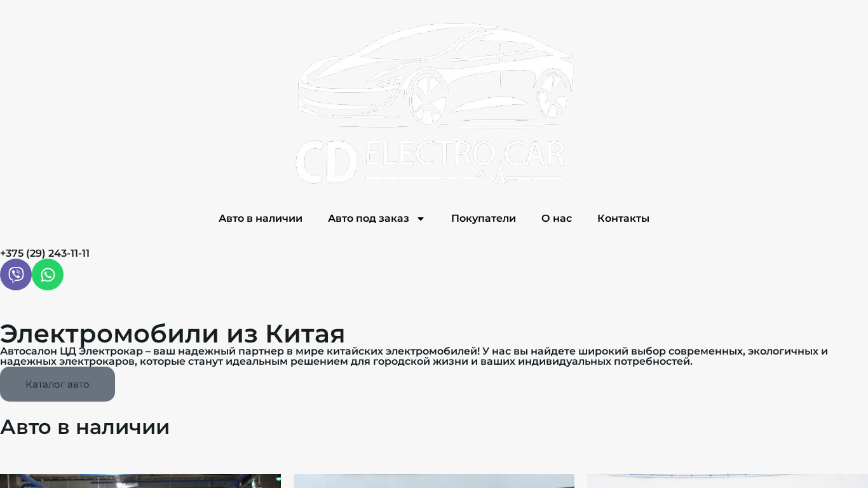The width and height of the screenshot is (868, 488).
Task: Open the Авто под заказ menu item
Action: tap(369, 219)
